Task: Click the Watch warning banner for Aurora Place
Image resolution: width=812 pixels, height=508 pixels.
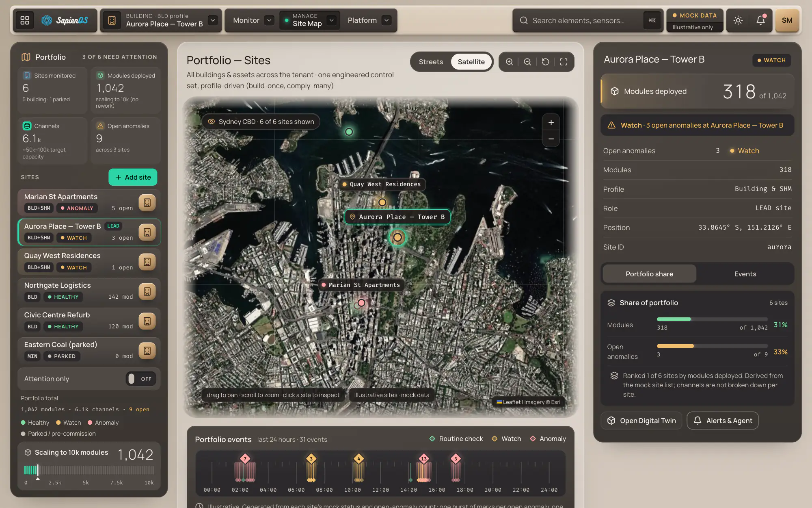Action: pos(697,125)
